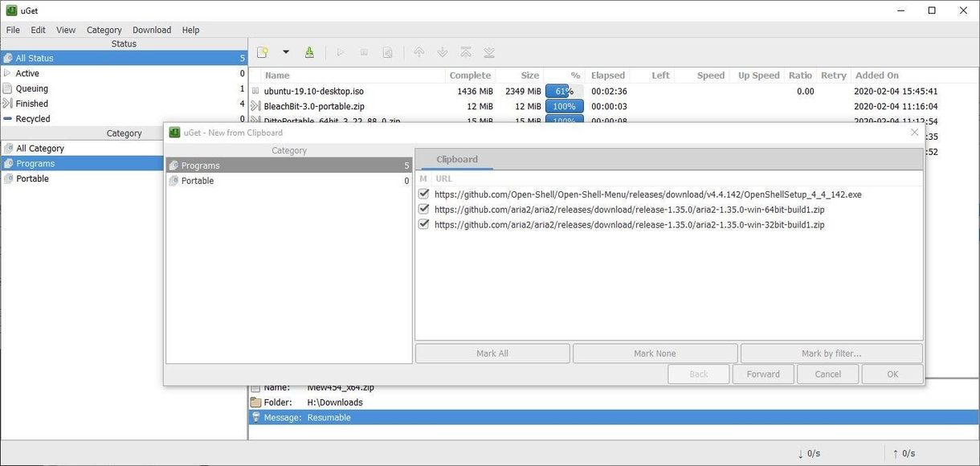Click the New Download toolbar icon
The width and height of the screenshot is (980, 466).
[262, 52]
